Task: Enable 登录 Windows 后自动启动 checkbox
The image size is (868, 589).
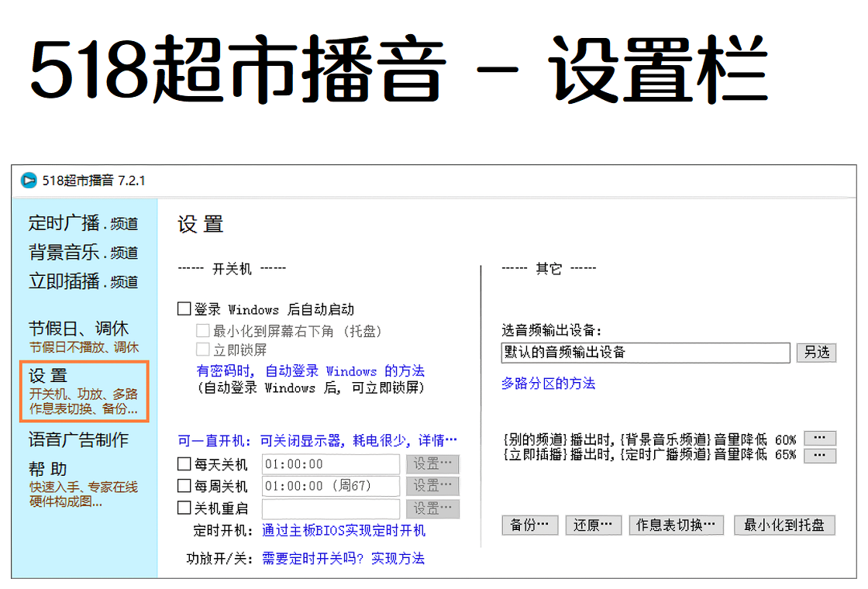Action: click(x=184, y=309)
